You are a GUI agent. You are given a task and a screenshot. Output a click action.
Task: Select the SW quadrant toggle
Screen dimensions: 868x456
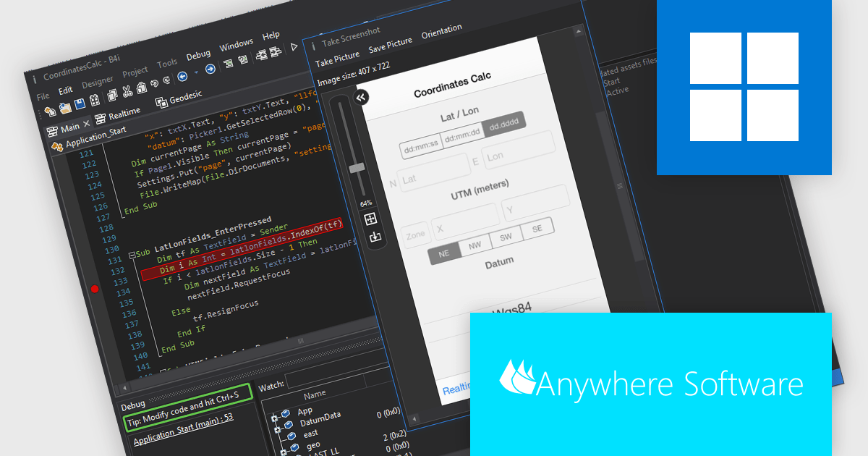coord(506,236)
